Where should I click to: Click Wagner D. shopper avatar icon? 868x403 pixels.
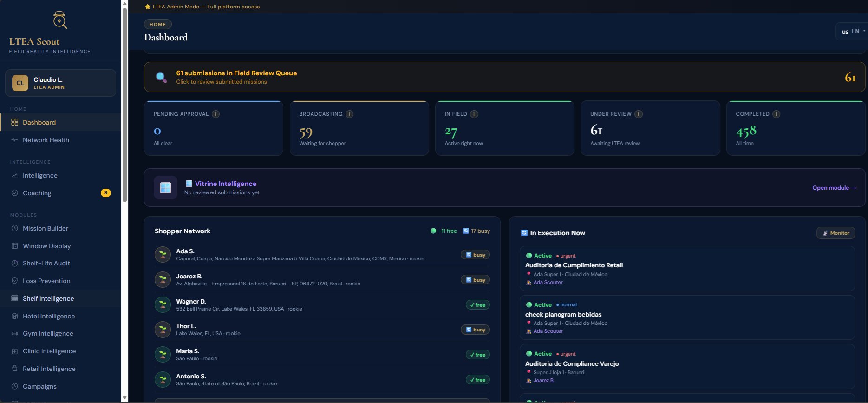pyautogui.click(x=163, y=305)
